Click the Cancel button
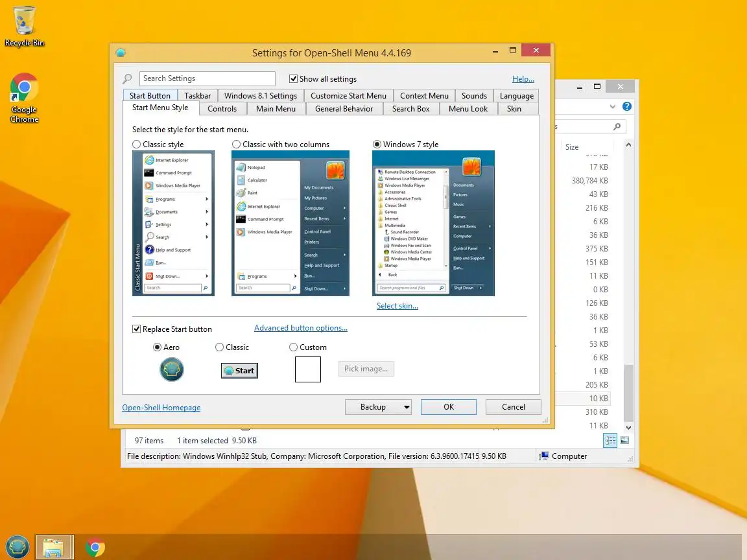The height and width of the screenshot is (560, 747). pyautogui.click(x=514, y=407)
